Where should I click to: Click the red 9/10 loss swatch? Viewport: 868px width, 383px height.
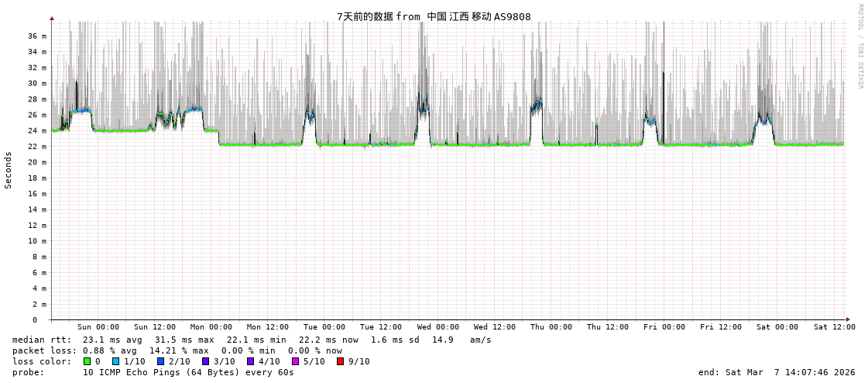[340, 361]
